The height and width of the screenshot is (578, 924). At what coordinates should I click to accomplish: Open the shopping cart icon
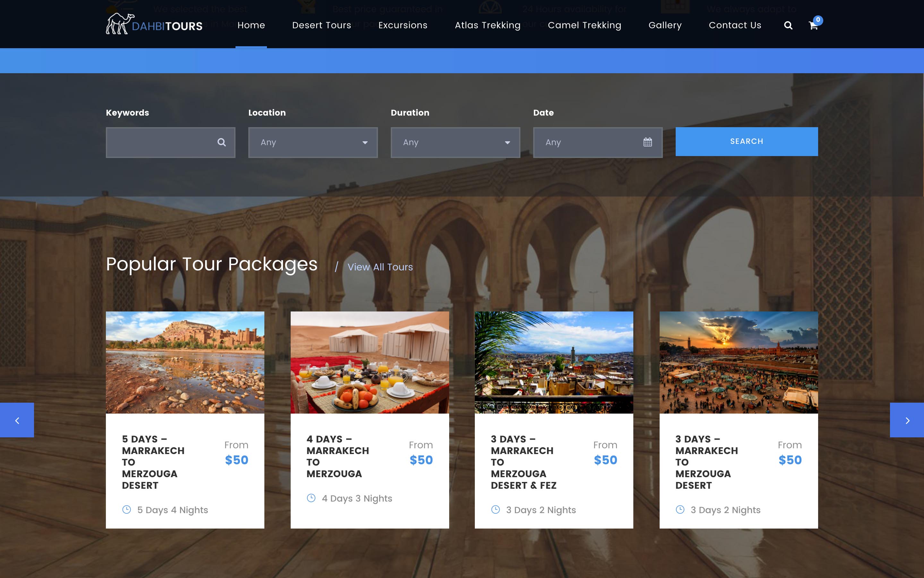pos(813,25)
